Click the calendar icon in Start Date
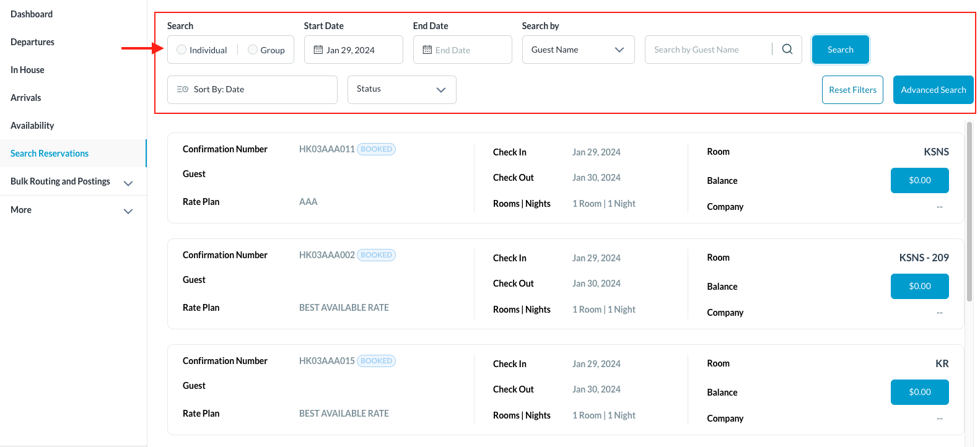The image size is (980, 447). (318, 50)
